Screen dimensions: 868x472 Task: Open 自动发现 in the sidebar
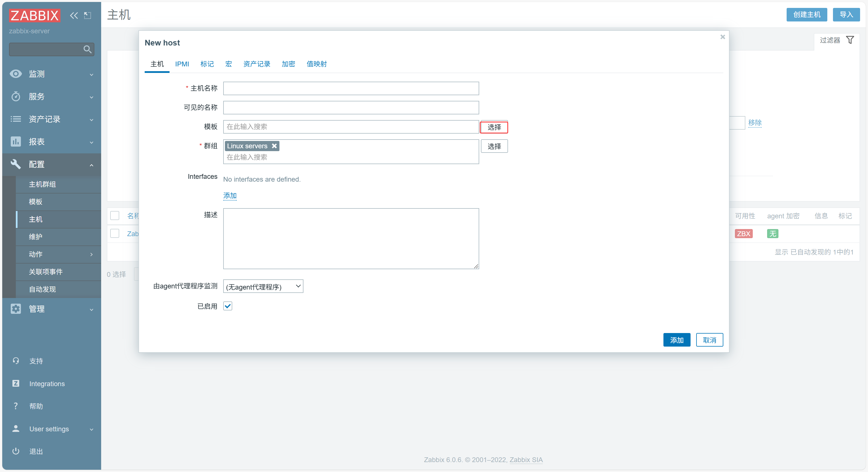point(58,290)
